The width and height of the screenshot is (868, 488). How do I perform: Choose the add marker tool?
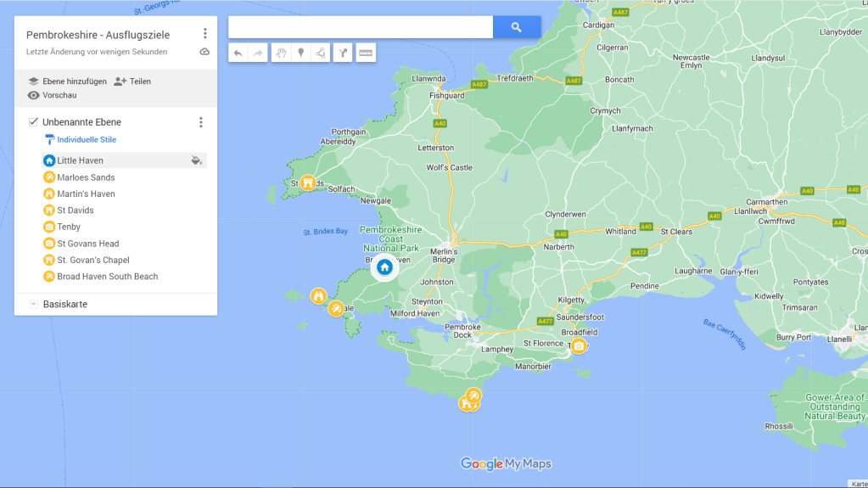pos(300,53)
